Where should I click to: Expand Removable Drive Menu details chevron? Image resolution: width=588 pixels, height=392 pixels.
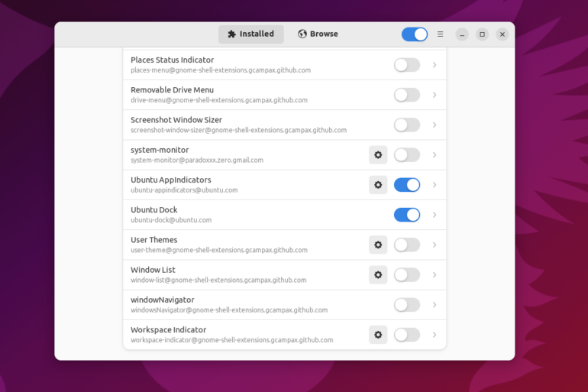click(435, 95)
